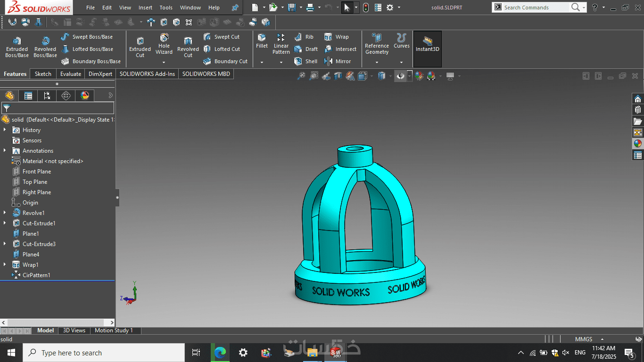Choose the Mirror feature tool
Image resolution: width=644 pixels, height=362 pixels.
[x=338, y=61]
